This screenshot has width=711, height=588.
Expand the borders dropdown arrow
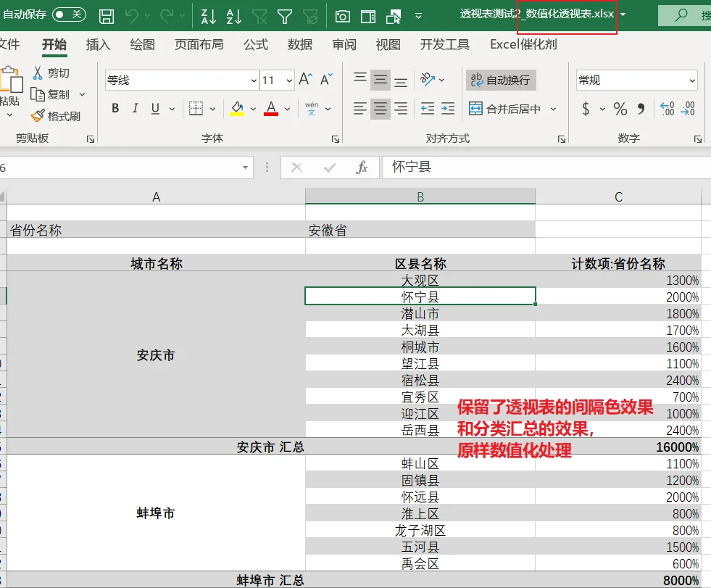[x=212, y=109]
